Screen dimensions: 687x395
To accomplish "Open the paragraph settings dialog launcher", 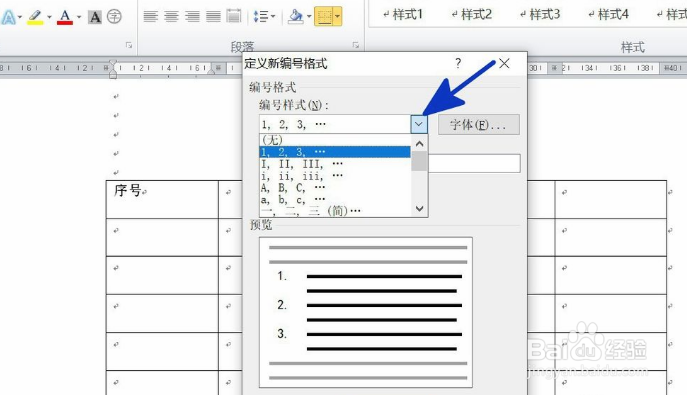I will tap(356, 45).
